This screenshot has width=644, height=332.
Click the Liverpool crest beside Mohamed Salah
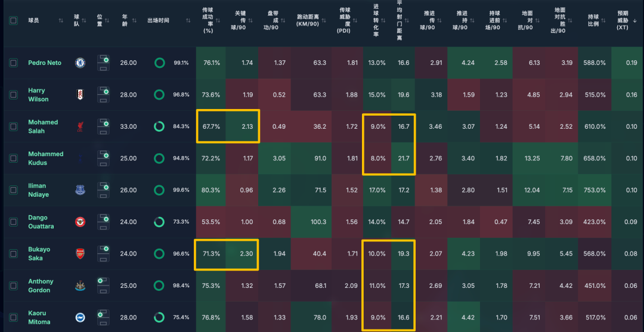(x=80, y=126)
